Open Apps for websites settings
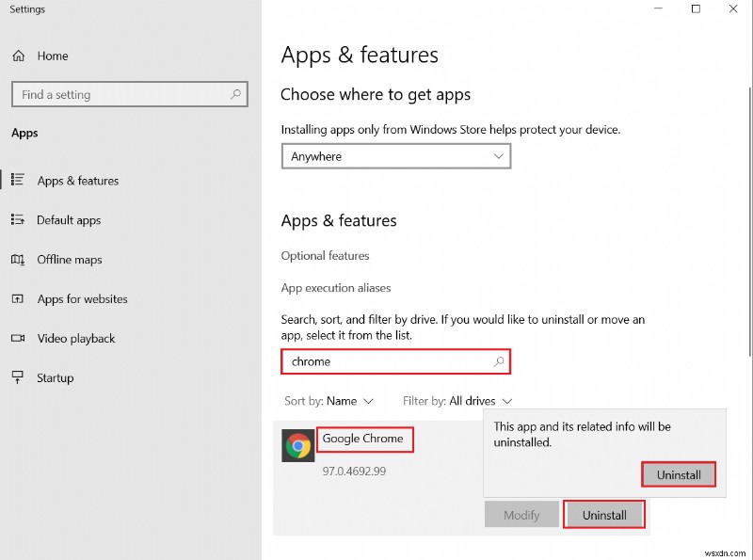Image resolution: width=753 pixels, height=560 pixels. tap(80, 299)
